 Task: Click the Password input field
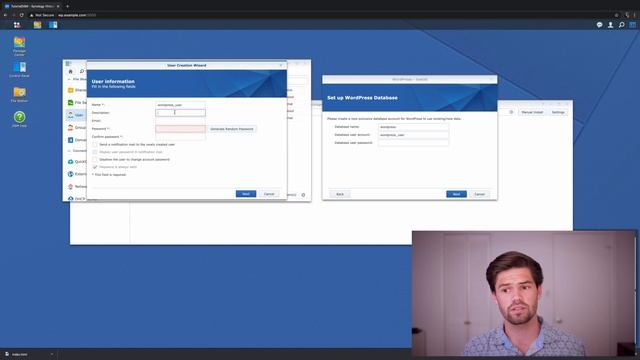180,129
